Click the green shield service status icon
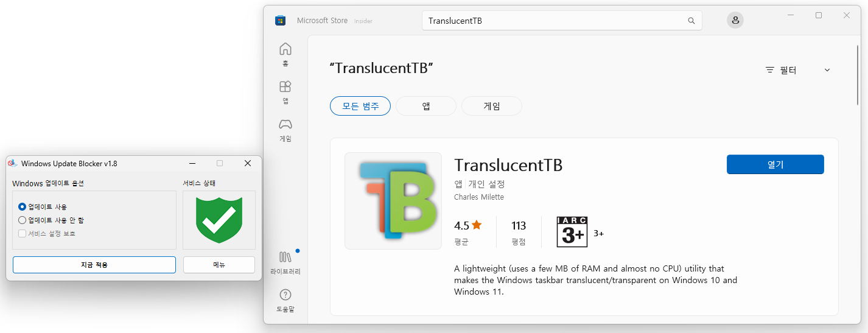This screenshot has height=333, width=868. (x=219, y=220)
